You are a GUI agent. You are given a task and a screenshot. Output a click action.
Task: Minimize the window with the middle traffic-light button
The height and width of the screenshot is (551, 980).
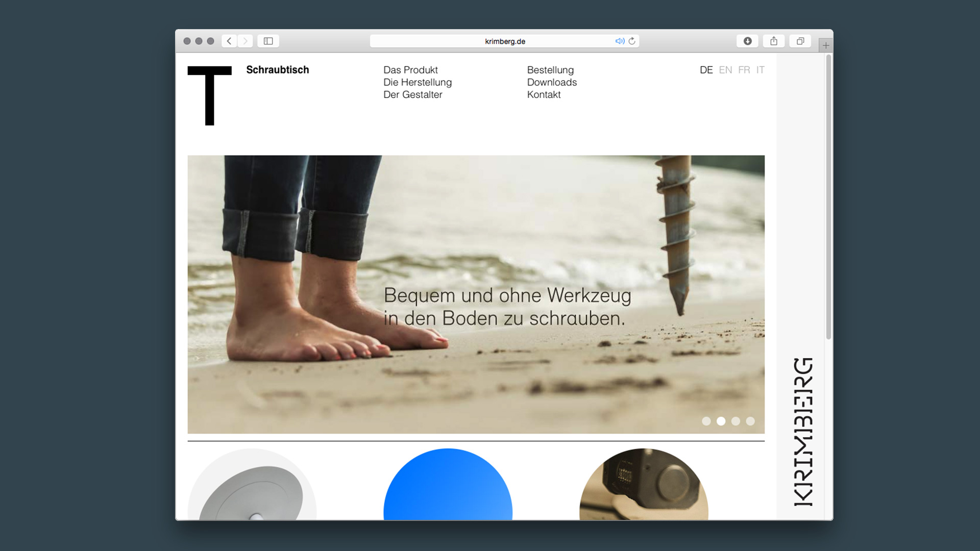coord(199,41)
